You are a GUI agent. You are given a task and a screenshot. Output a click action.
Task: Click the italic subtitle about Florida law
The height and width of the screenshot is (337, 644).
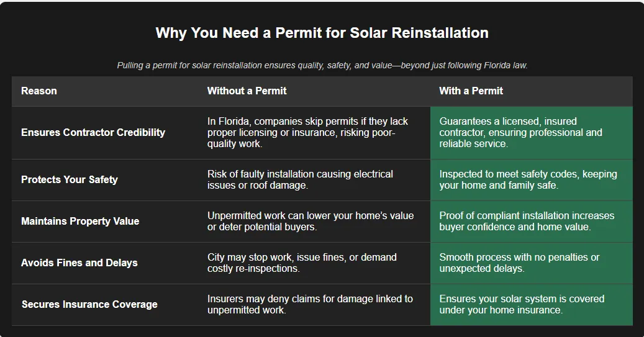tap(322, 65)
